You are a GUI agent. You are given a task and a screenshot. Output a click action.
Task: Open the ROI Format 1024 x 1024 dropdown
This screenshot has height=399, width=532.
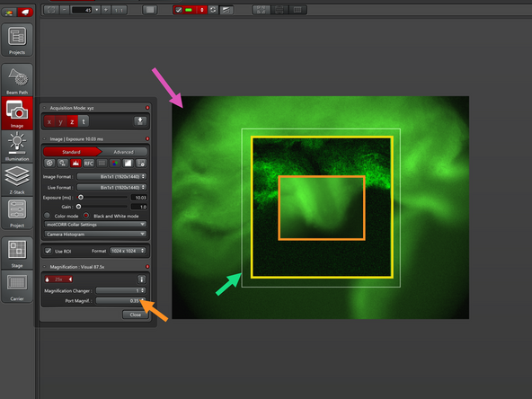(128, 251)
